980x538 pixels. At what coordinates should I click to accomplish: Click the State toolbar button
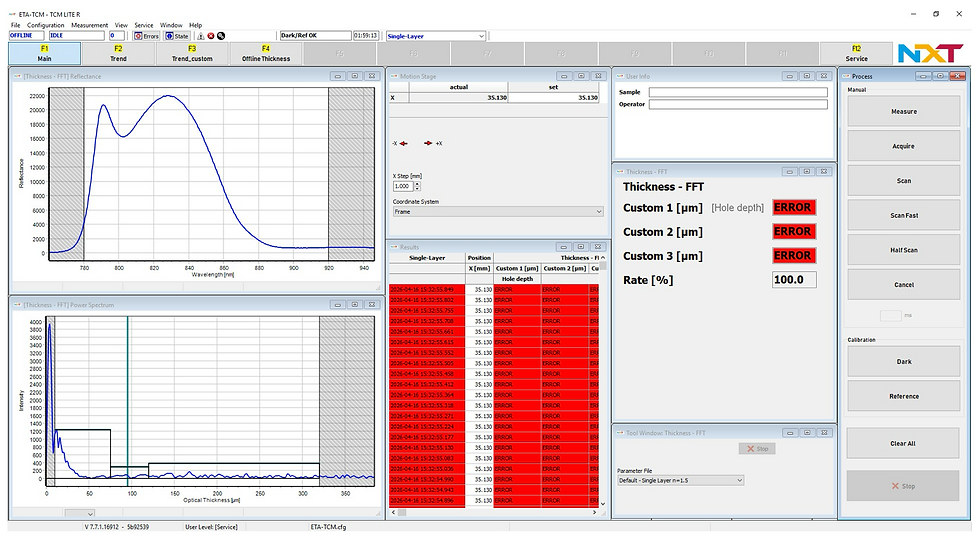[177, 36]
